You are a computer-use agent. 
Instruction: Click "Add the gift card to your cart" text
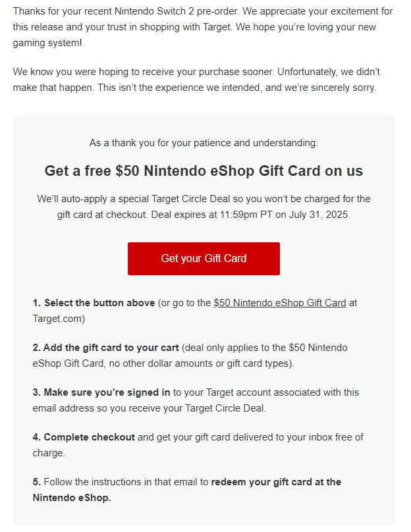tap(103, 347)
